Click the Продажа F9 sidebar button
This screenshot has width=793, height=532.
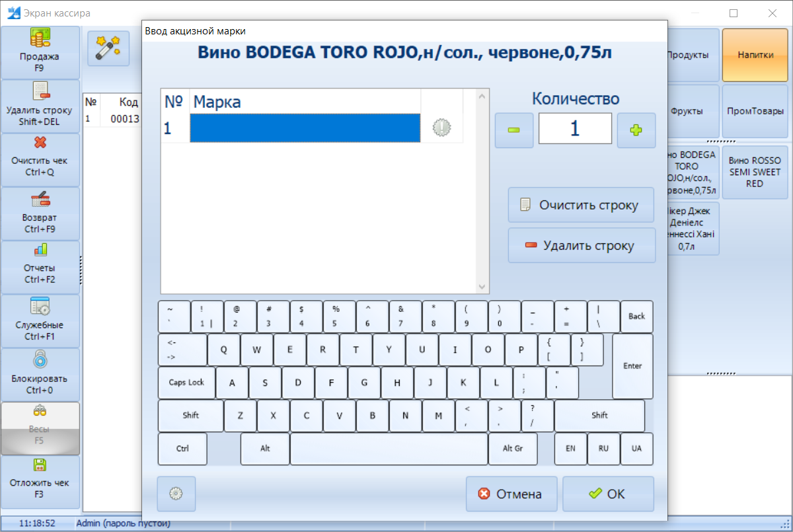coord(40,52)
